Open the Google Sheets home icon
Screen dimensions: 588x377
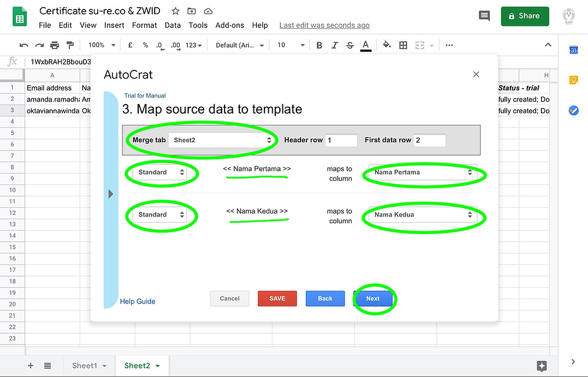point(19,17)
